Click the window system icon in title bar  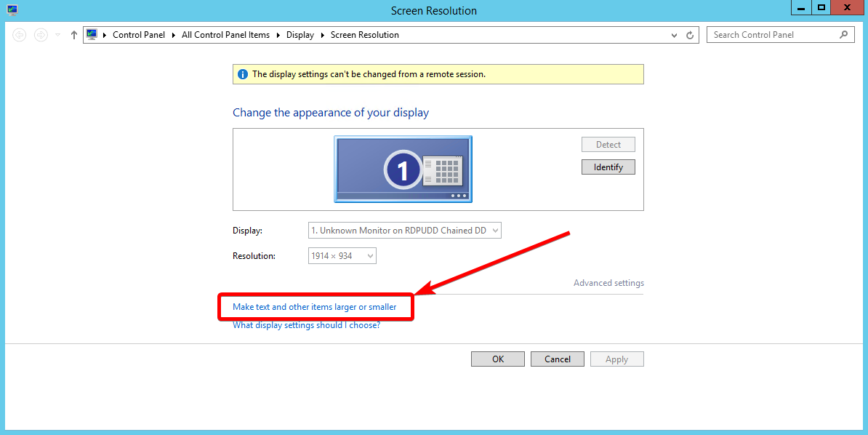tap(12, 10)
